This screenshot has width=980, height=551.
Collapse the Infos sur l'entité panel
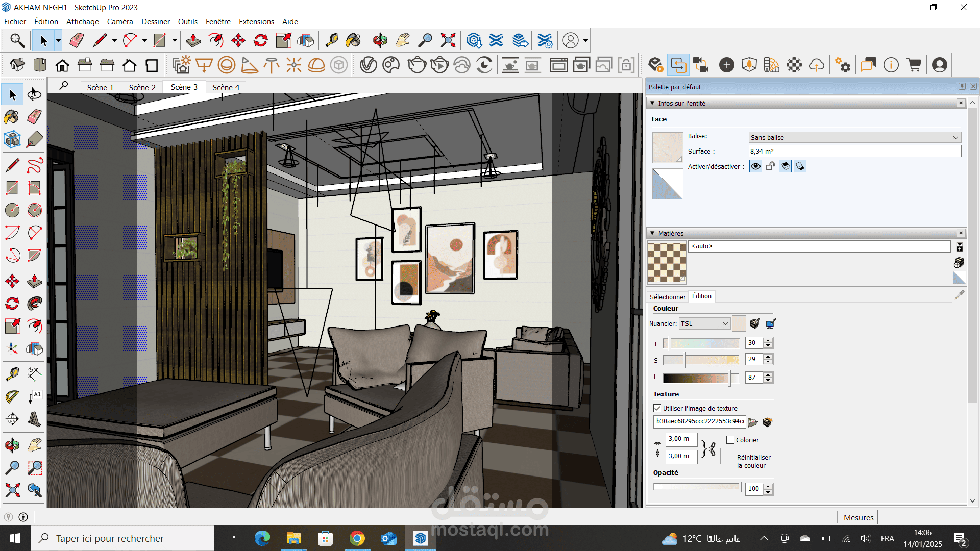pyautogui.click(x=652, y=103)
